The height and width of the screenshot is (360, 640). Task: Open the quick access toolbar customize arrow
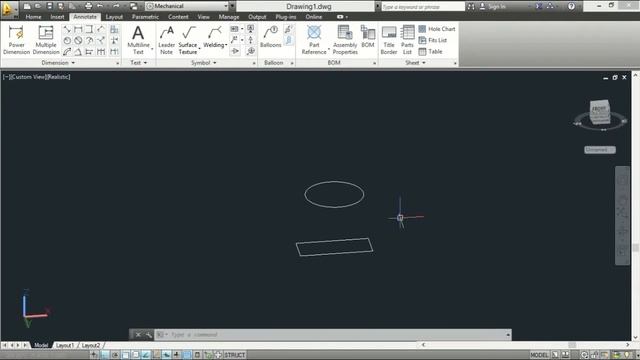click(232, 6)
